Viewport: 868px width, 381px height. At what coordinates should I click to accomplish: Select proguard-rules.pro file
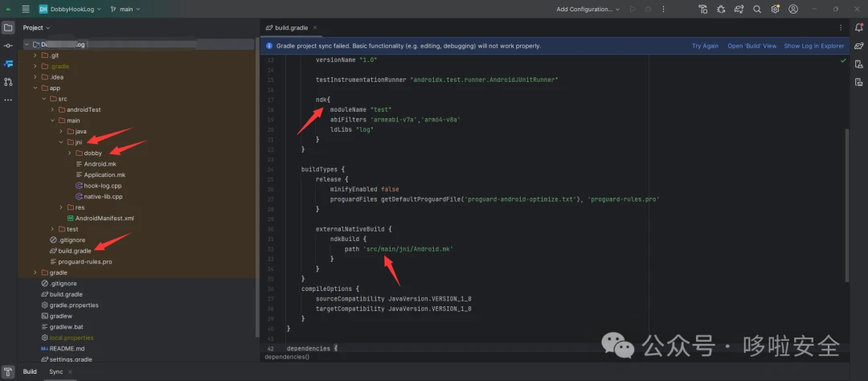point(84,261)
